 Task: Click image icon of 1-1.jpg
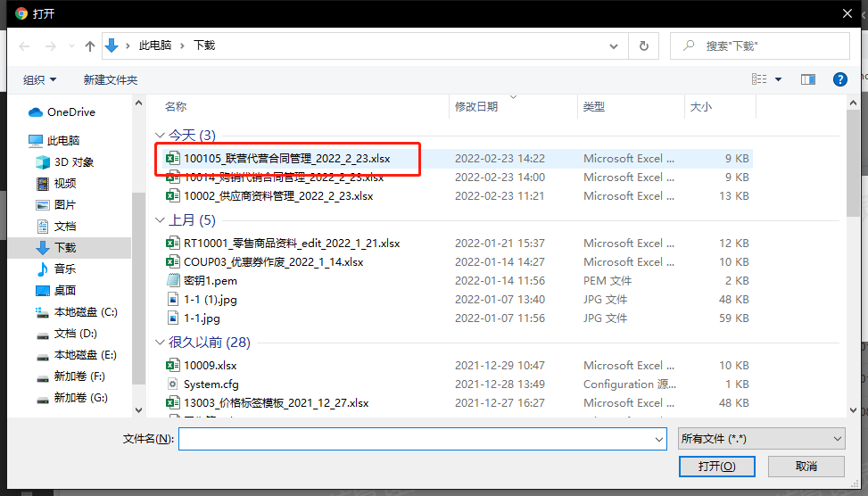(x=173, y=318)
